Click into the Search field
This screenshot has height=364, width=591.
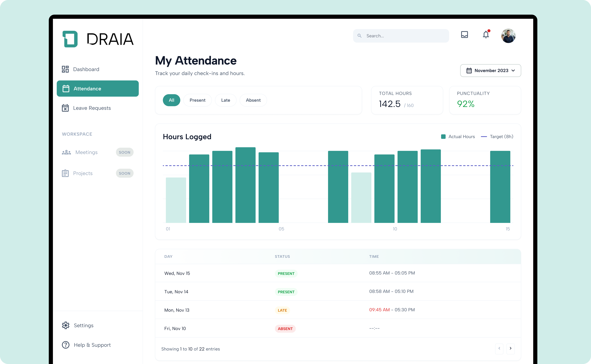[401, 36]
